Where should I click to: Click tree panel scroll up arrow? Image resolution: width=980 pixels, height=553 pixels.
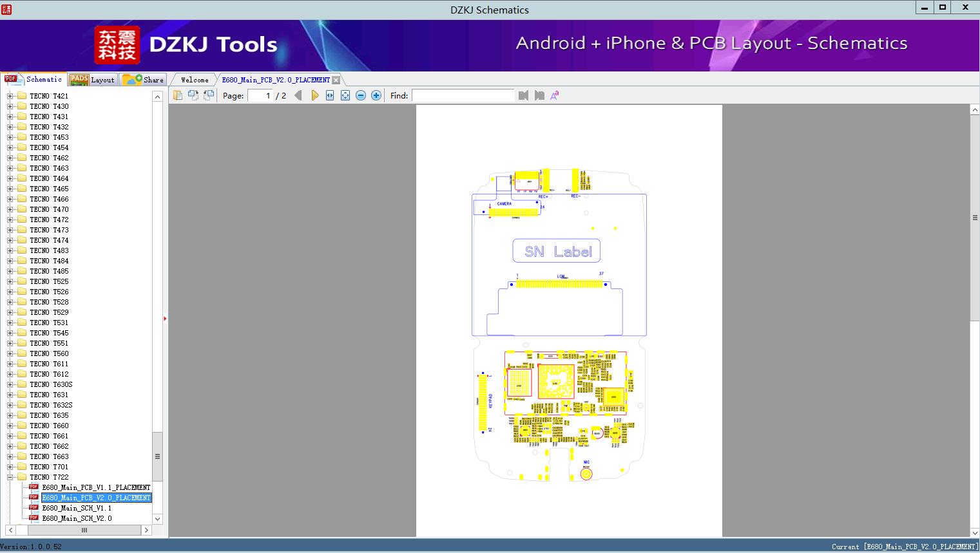coord(157,97)
